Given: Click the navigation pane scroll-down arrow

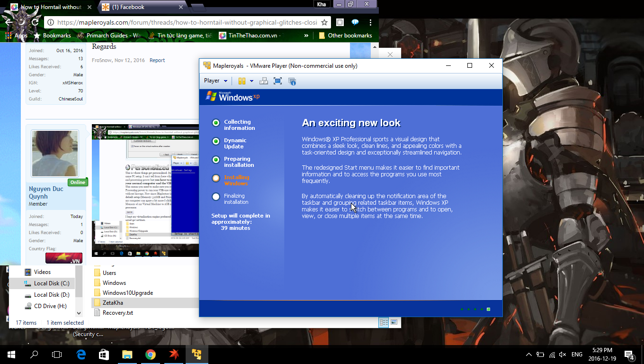Looking at the screenshot, I should pos(79,313).
